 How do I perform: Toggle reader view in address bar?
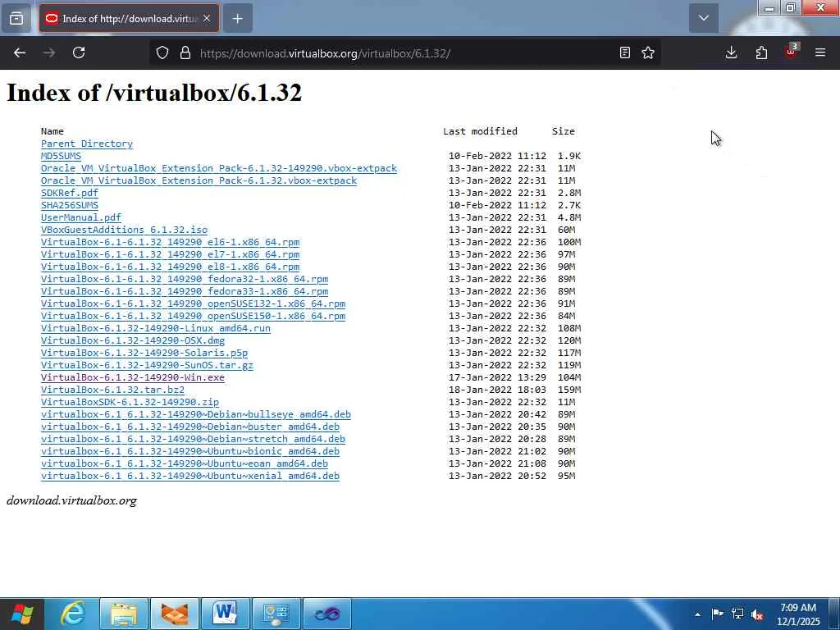[624, 52]
